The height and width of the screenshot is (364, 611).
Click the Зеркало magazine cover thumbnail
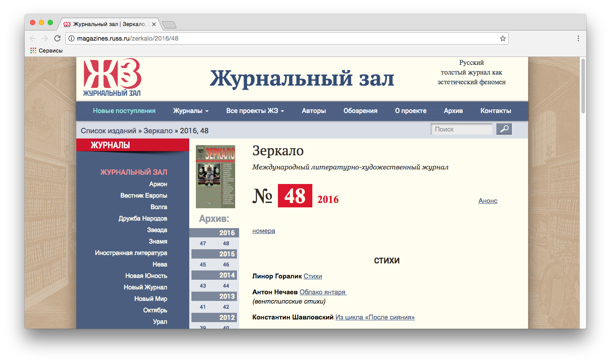click(215, 176)
